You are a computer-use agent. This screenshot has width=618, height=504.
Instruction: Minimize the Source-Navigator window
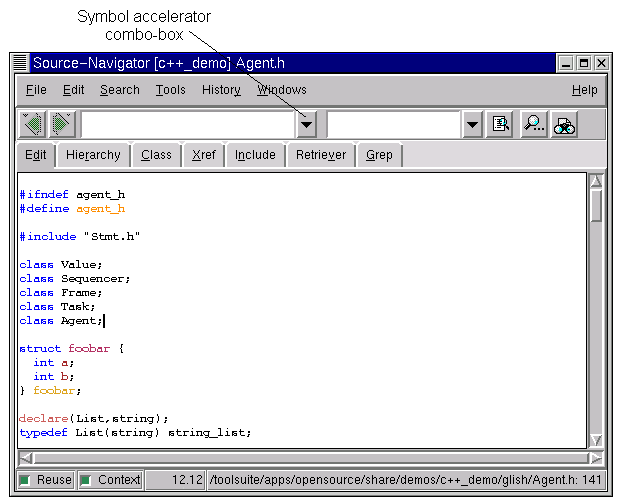tap(566, 63)
